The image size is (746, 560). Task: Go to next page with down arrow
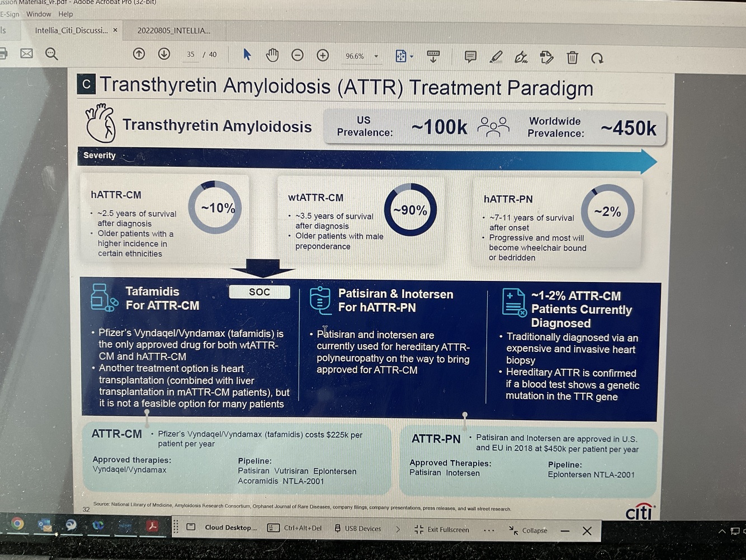point(164,54)
